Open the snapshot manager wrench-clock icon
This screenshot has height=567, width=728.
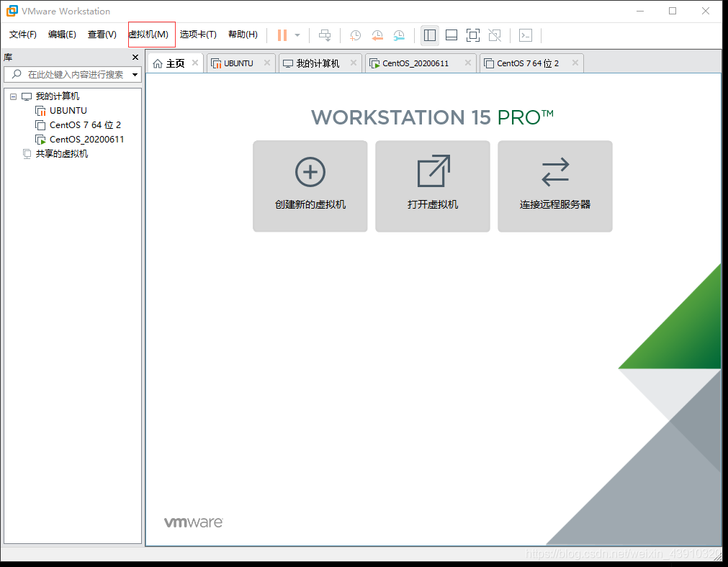(x=400, y=35)
